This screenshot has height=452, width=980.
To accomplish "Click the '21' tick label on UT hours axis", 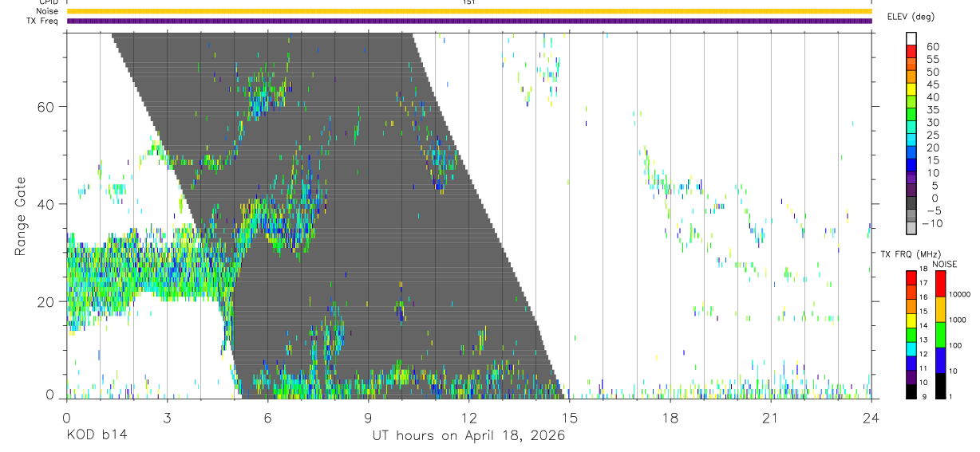I will tap(770, 418).
